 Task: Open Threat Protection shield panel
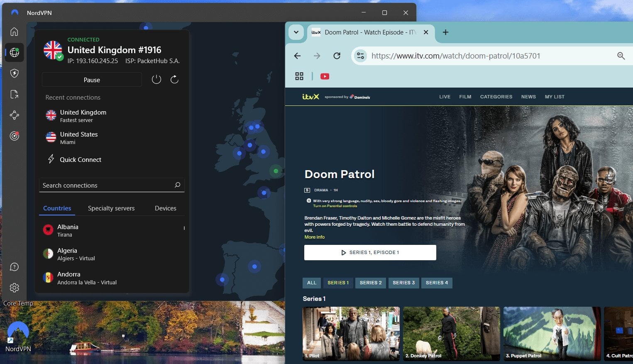[x=14, y=73]
